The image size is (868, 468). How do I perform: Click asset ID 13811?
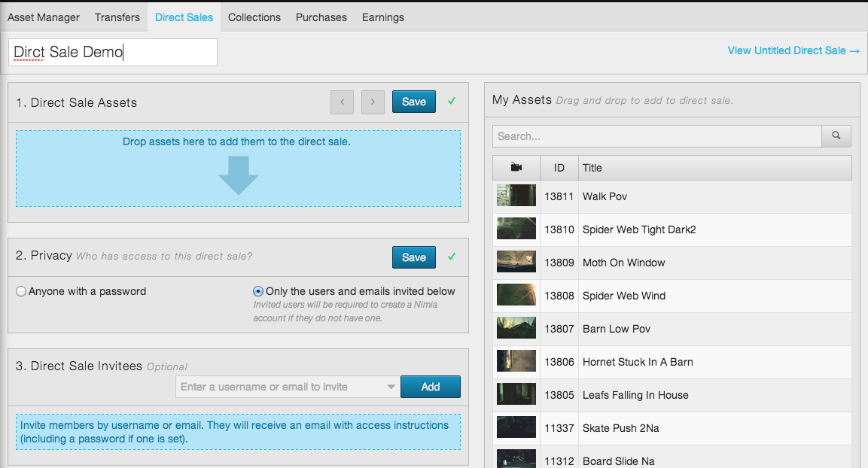coord(559,196)
